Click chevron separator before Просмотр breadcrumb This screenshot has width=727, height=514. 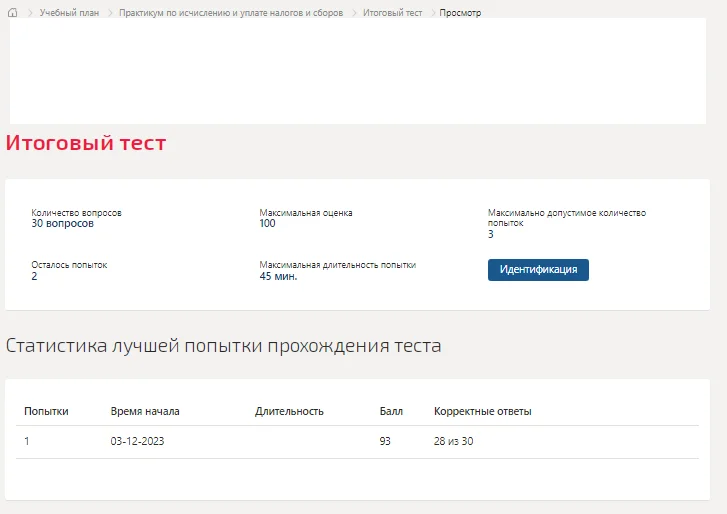pos(433,13)
